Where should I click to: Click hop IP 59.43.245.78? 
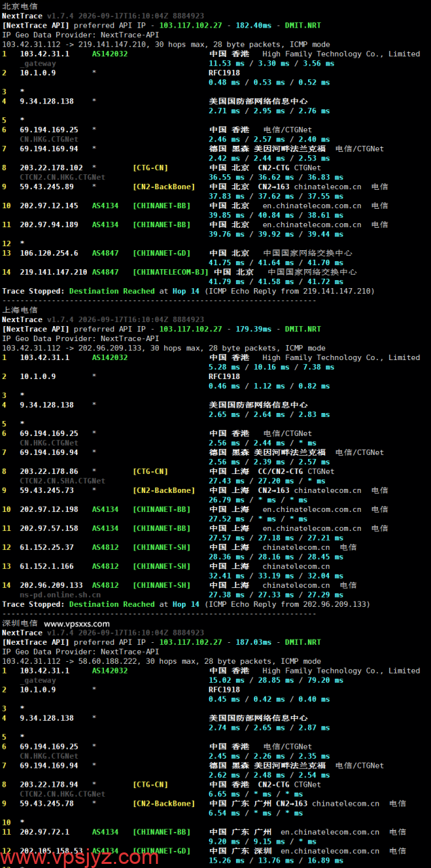tap(47, 804)
